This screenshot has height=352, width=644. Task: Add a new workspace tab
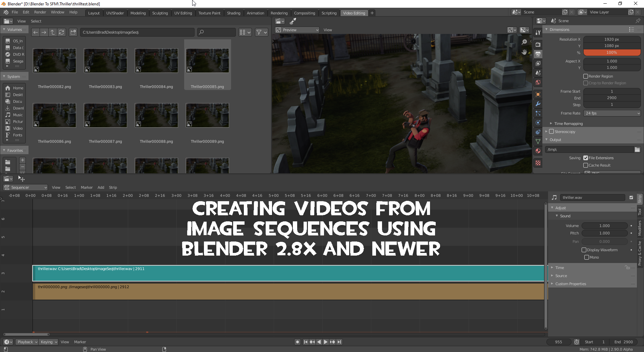click(372, 13)
